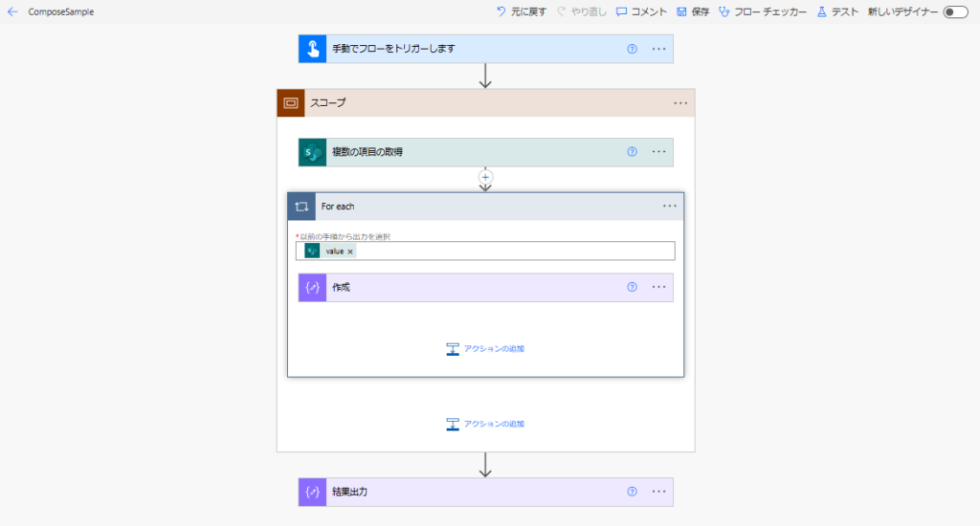Click 保存 in the top toolbar
This screenshot has height=526, width=980.
[693, 11]
